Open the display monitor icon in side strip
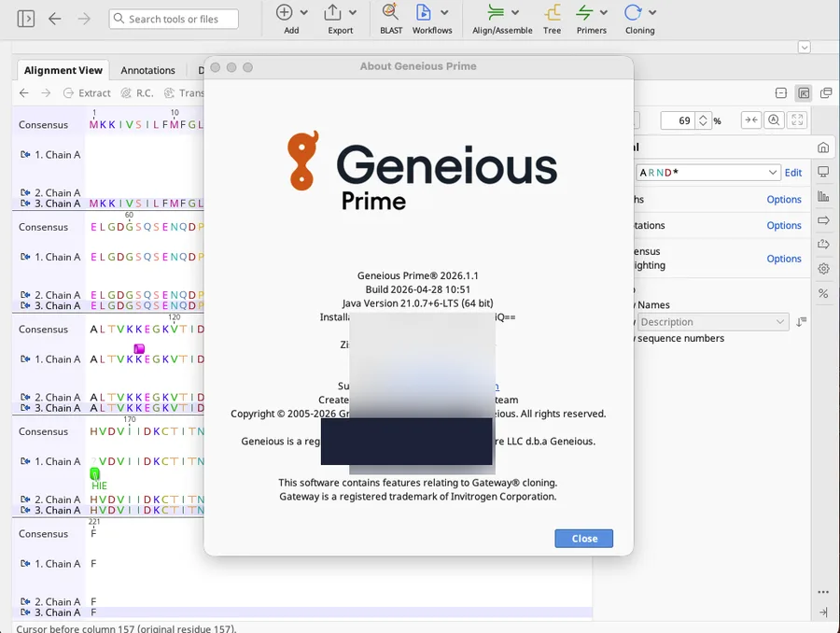Viewport: 840px width, 633px height. 823,172
